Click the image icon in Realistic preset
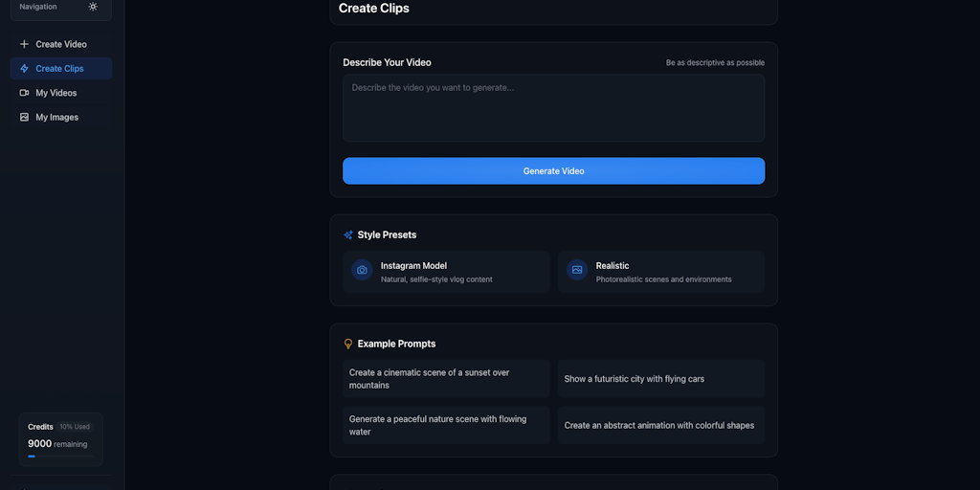Viewport: 980px width, 490px height. point(577,271)
